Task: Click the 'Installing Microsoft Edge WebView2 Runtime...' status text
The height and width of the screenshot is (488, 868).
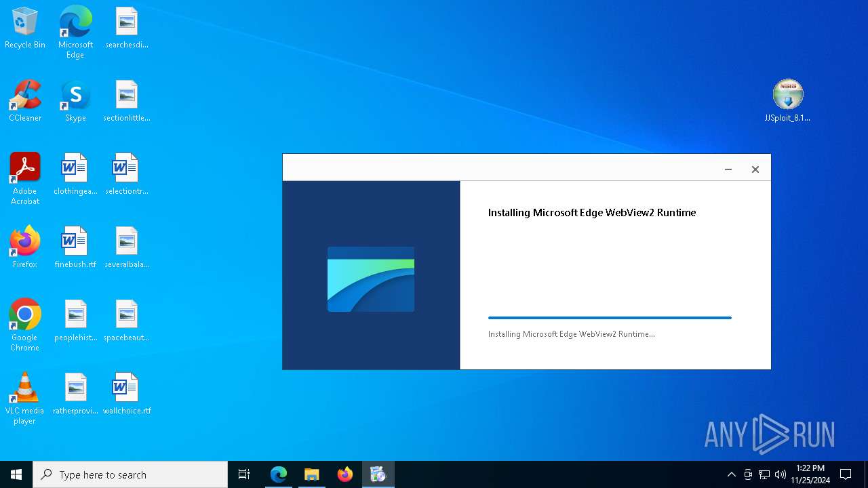Action: click(x=572, y=334)
